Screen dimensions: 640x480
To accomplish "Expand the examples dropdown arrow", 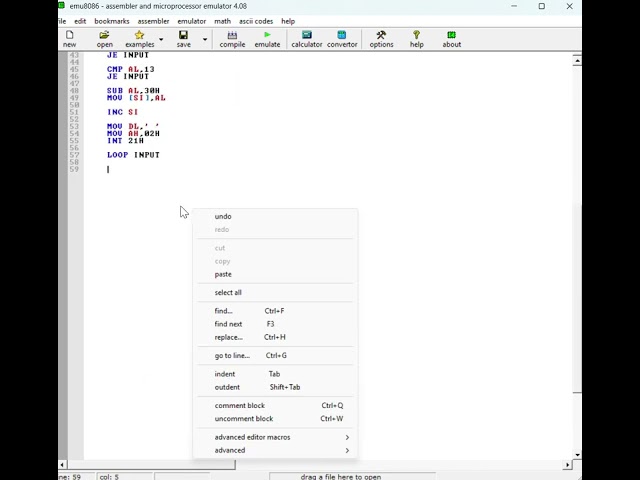I will [161, 40].
